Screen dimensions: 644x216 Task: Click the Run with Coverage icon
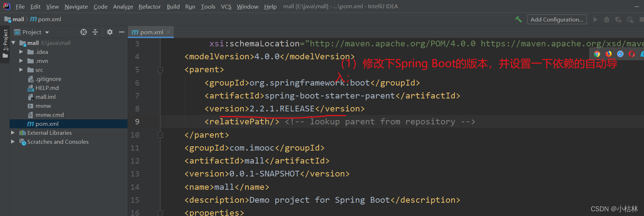(618, 19)
